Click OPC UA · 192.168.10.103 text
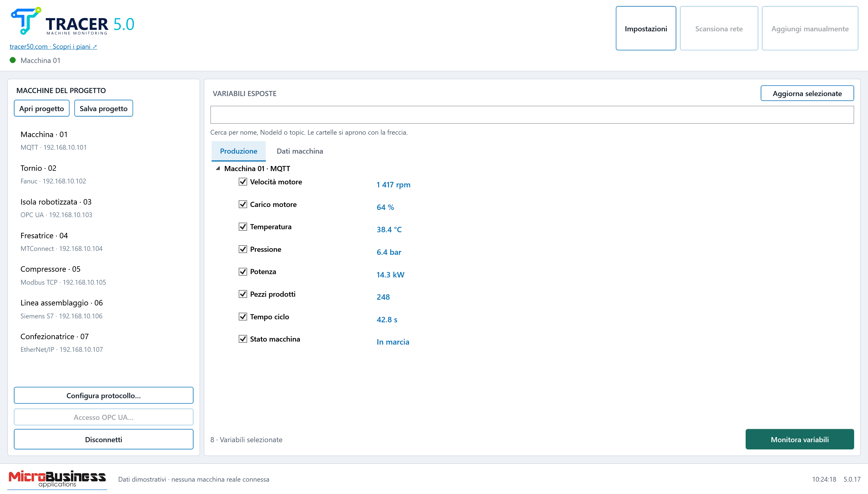The image size is (868, 494). [x=56, y=215]
